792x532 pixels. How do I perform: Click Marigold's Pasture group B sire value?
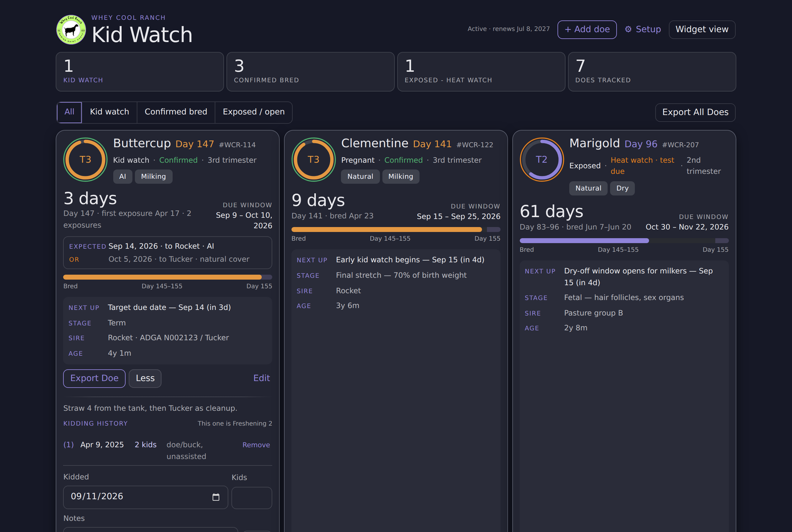pos(594,313)
